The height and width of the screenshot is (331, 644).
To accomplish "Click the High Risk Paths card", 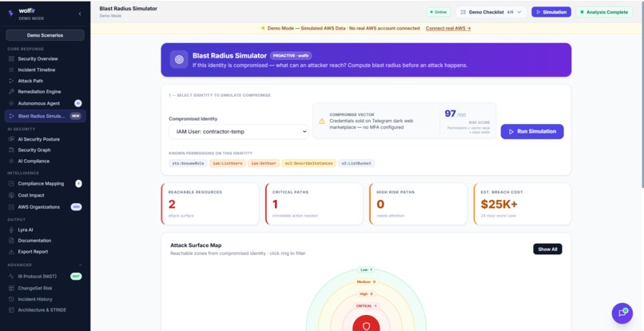I will 418,204.
